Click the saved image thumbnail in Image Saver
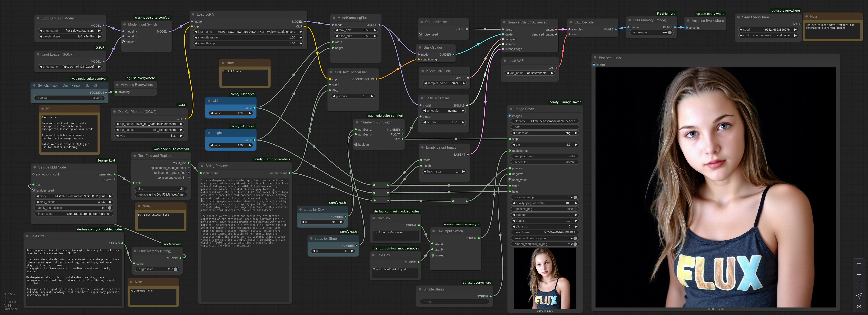Image resolution: width=868 pixels, height=315 pixels. (545, 278)
